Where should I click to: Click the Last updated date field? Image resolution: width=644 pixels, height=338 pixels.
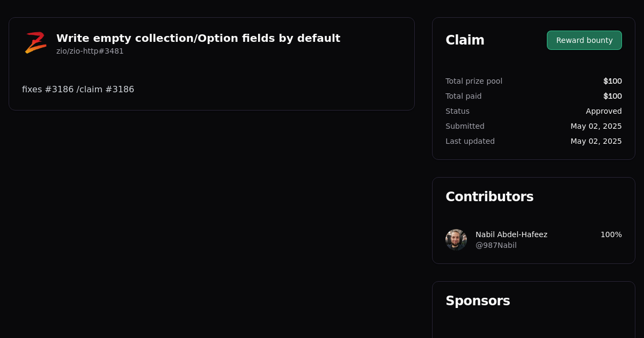[x=596, y=141]
